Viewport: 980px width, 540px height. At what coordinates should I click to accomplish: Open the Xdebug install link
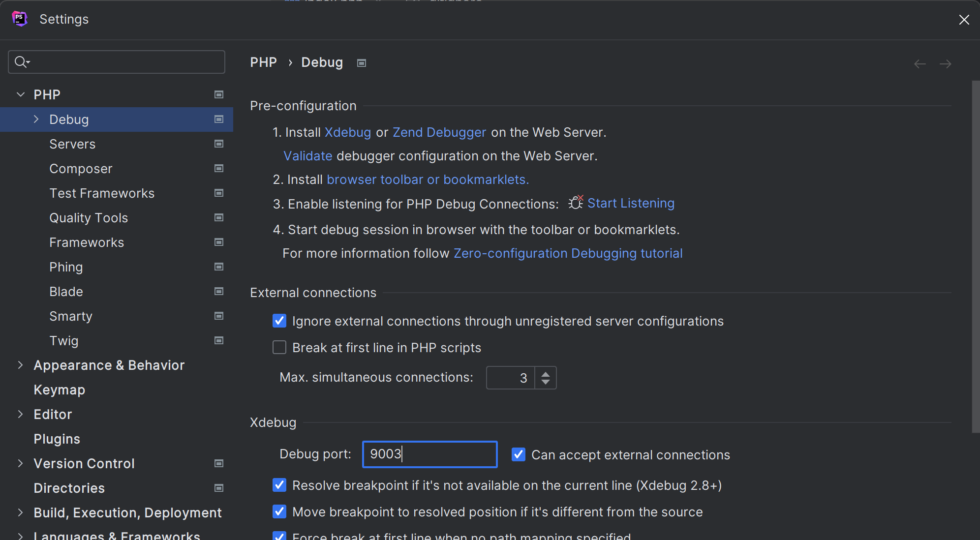(348, 132)
